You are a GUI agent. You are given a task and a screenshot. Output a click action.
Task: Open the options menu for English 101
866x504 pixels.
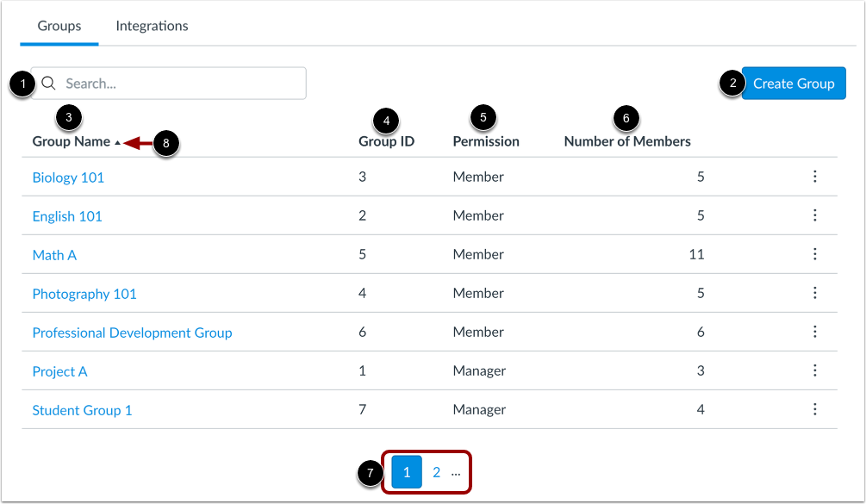coord(815,215)
